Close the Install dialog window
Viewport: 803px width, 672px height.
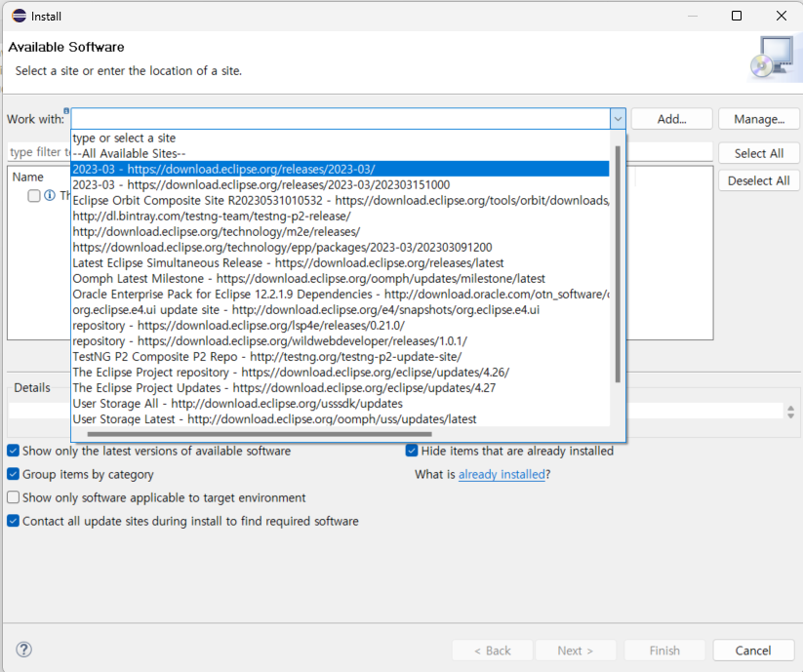[x=781, y=16]
